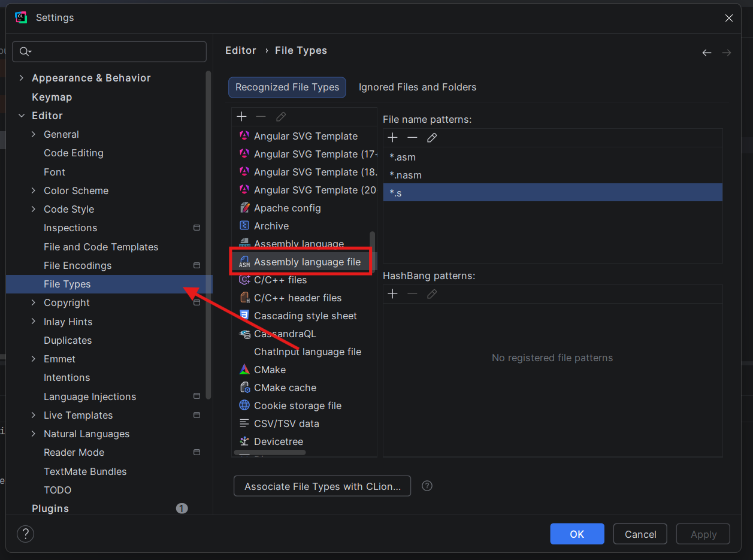
Task: Expand the Code Style node
Action: click(x=34, y=209)
